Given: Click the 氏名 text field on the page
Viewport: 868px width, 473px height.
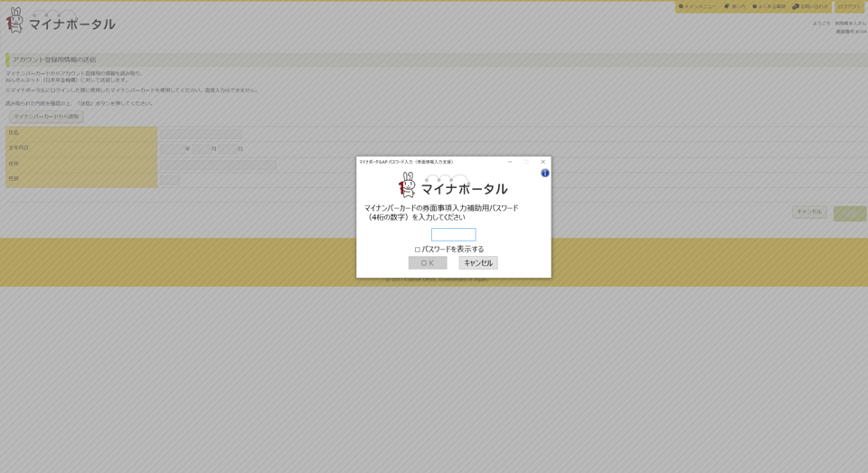Looking at the screenshot, I should tap(201, 134).
